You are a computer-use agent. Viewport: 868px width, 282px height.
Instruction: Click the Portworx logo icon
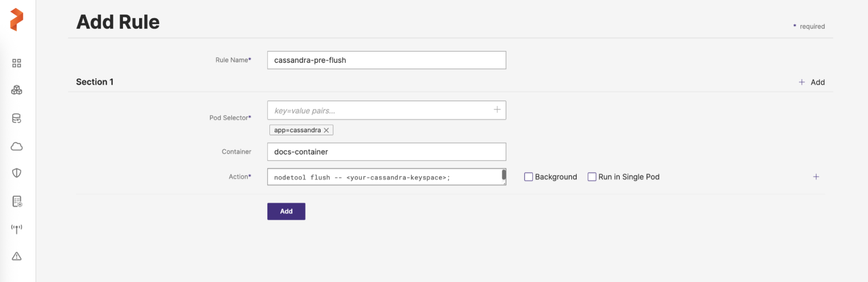[x=17, y=19]
